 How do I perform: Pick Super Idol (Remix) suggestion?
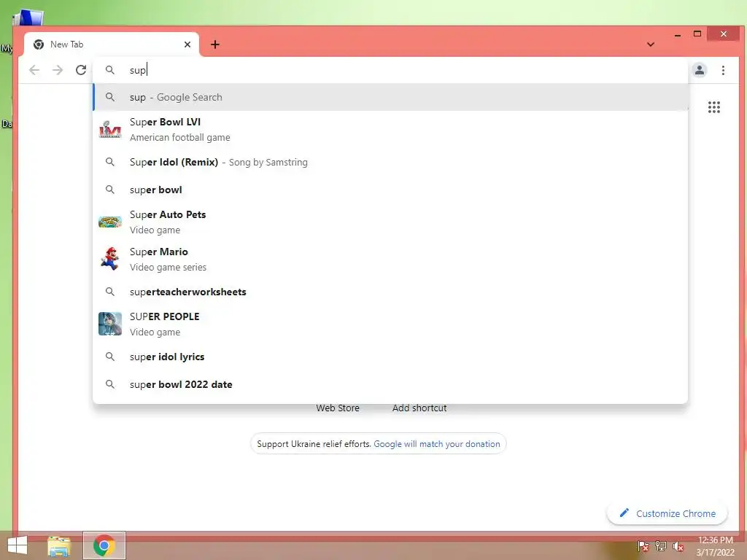coord(391,163)
